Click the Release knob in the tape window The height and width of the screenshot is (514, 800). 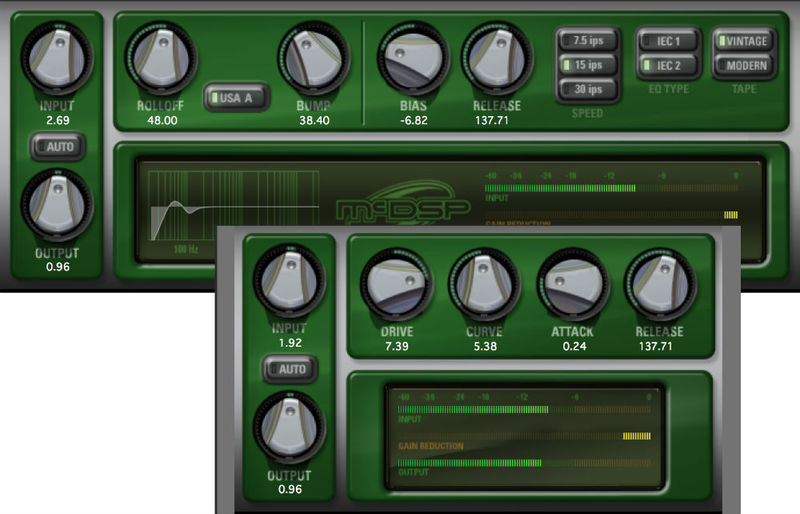pyautogui.click(x=497, y=58)
